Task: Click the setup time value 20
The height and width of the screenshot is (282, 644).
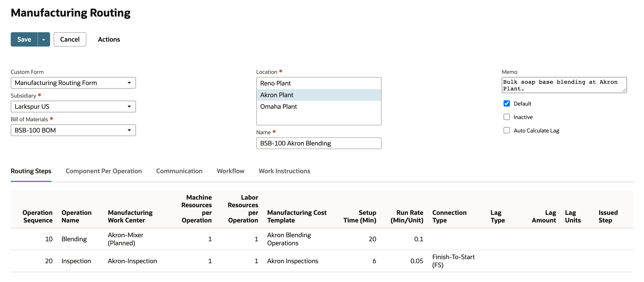Action: coord(372,239)
